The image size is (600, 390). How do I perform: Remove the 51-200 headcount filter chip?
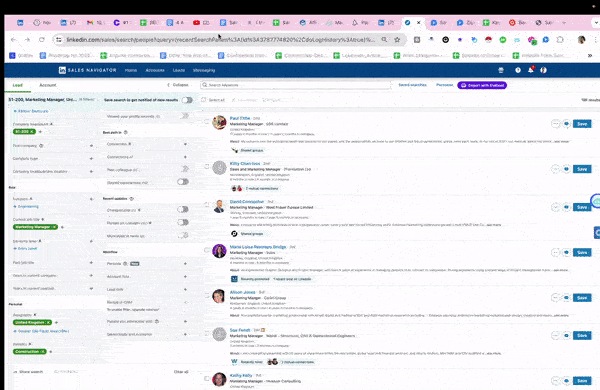pos(32,131)
